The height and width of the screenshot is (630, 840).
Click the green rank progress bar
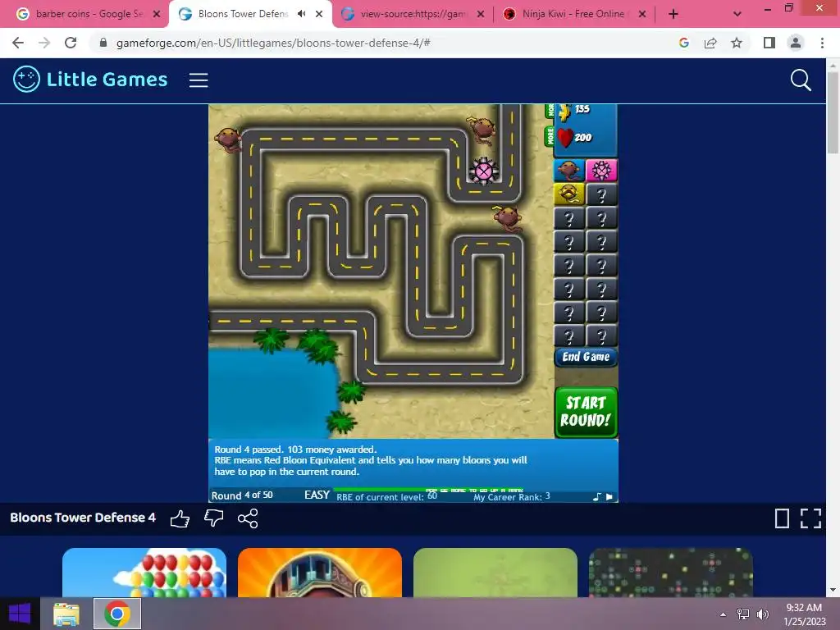click(x=428, y=490)
